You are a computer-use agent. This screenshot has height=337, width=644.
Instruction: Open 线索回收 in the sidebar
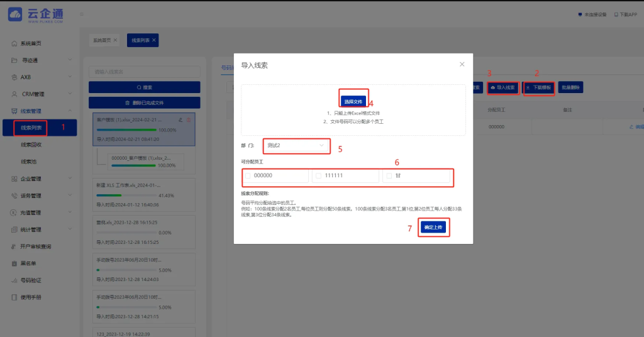(x=31, y=145)
